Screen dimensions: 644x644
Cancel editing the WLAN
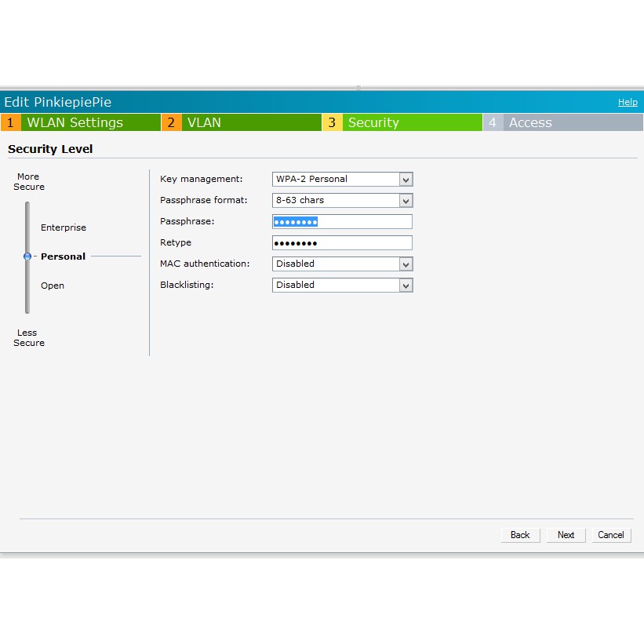coord(611,535)
